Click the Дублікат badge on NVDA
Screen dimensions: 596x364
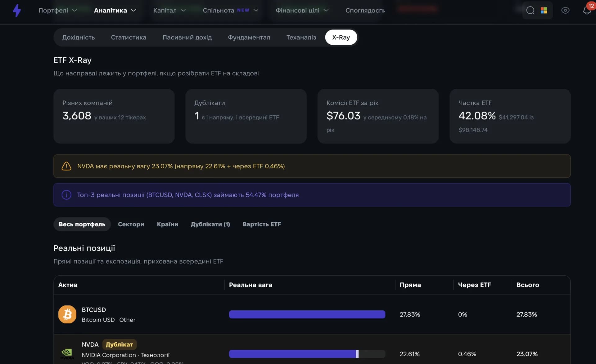[x=120, y=344]
